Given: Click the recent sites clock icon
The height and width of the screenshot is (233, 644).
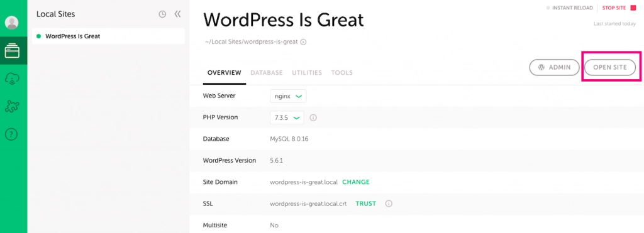Looking at the screenshot, I should click(x=162, y=14).
